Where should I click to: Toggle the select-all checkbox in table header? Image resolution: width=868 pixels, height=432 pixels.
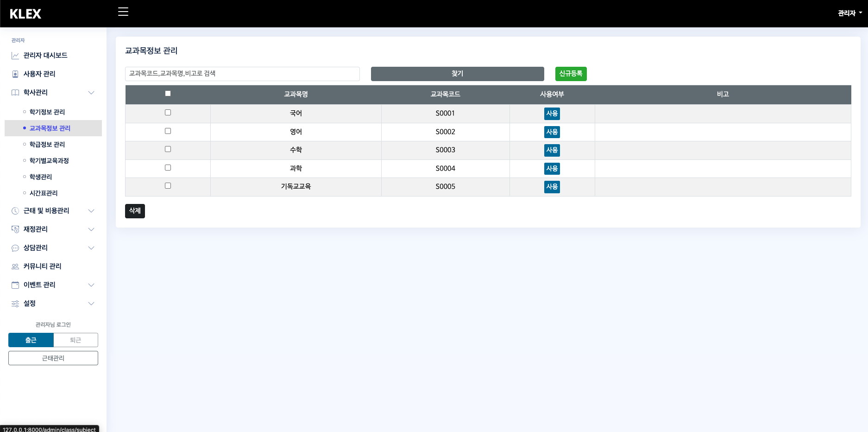[x=168, y=94]
